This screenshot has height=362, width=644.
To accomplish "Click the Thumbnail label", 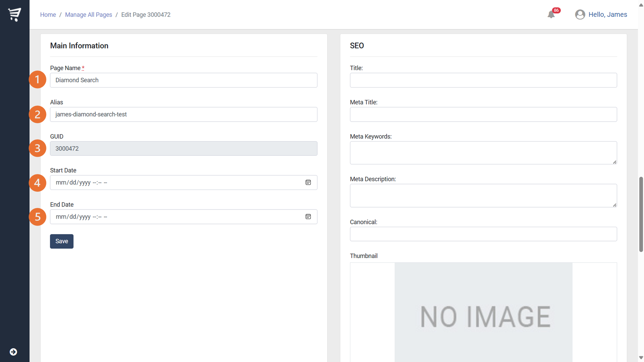I will pyautogui.click(x=364, y=256).
